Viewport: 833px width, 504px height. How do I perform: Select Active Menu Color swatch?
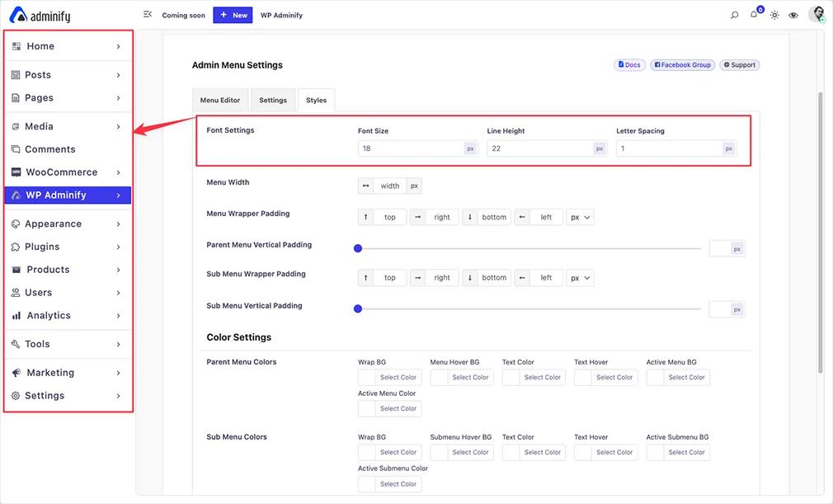(x=390, y=408)
